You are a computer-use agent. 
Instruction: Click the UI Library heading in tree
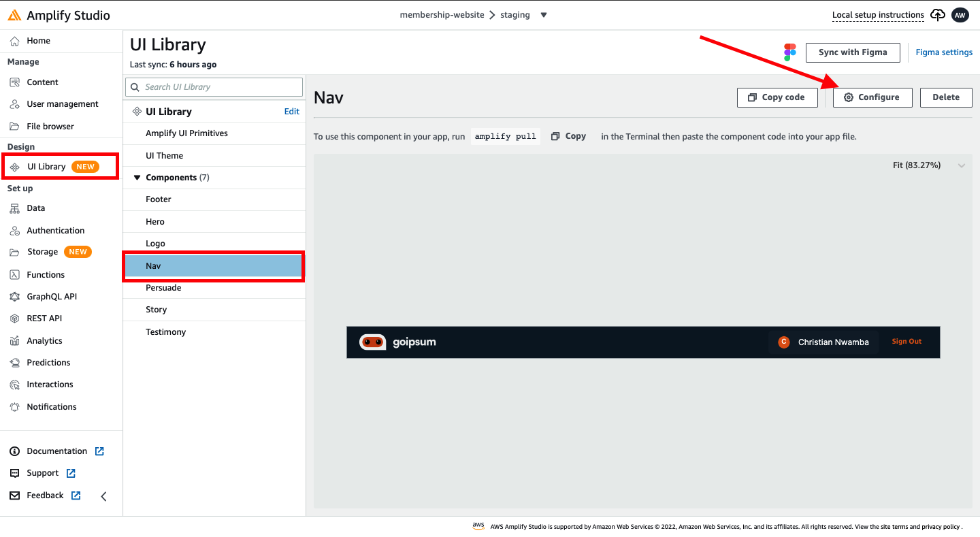(169, 112)
